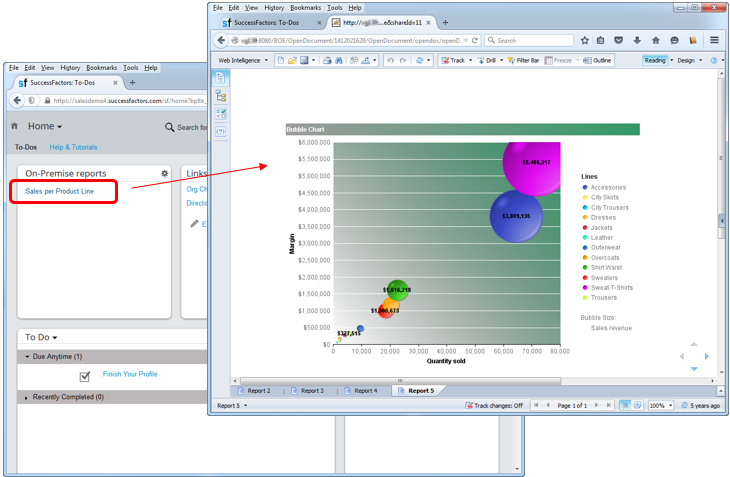Viewport: 730px width, 477px height.
Task: Open the user prompt input side panel icon
Action: [221, 132]
